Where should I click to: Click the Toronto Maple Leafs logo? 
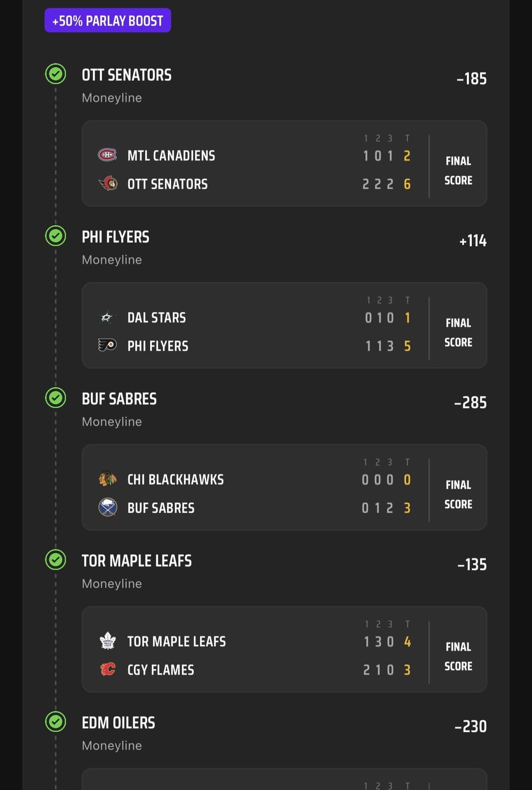click(x=107, y=641)
